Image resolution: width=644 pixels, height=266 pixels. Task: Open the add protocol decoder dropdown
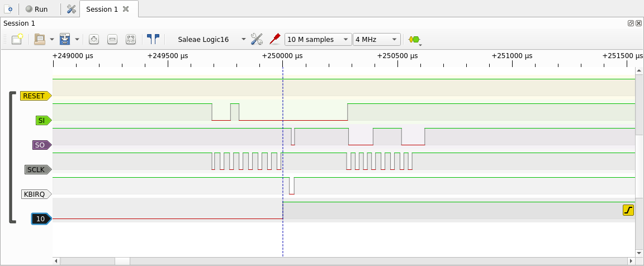(414, 40)
